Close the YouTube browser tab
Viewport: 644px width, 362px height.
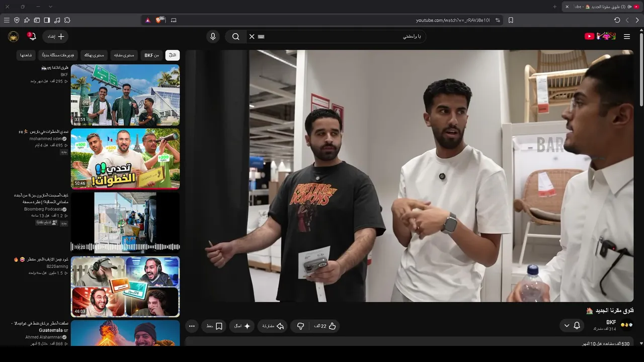tap(567, 7)
